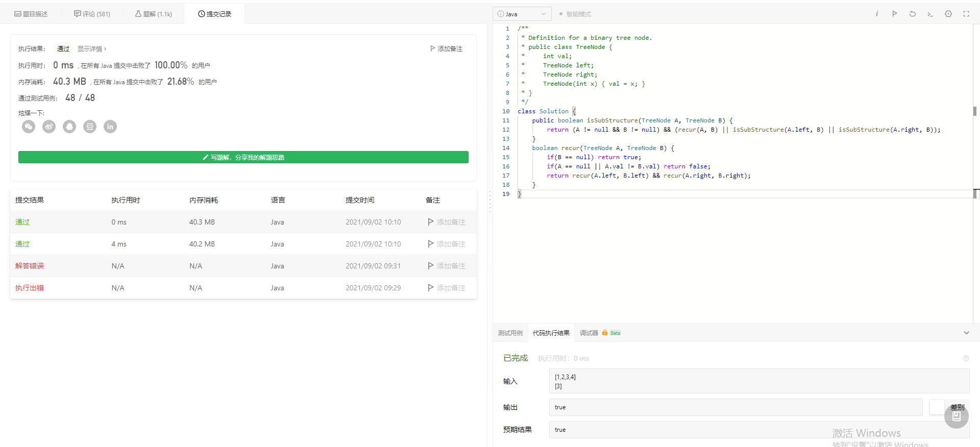Click the 2021/09/02 09:31 timestamp

[373, 266]
